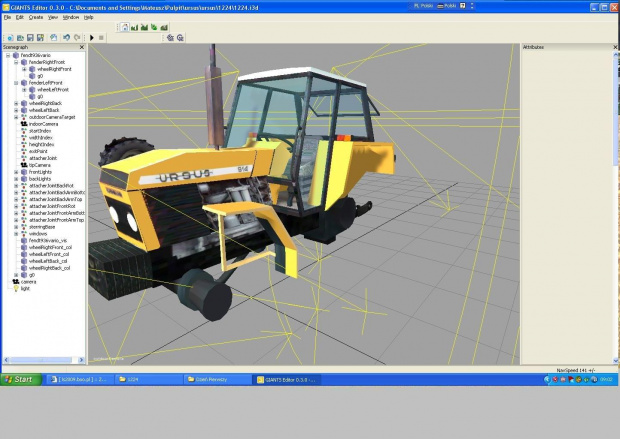
Task: Select the attacherJointFrontRot item
Action: (52, 206)
